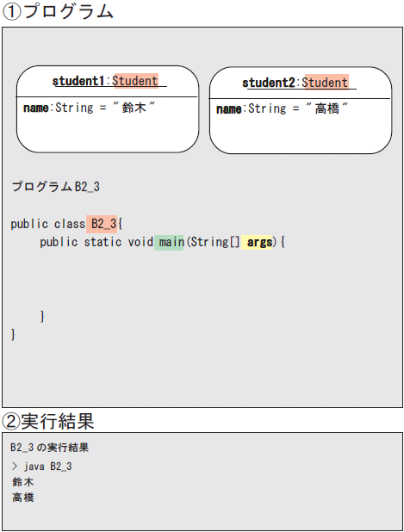This screenshot has height=532, width=404.
Task: Click the outer closing brace of class
Action: tap(13, 335)
